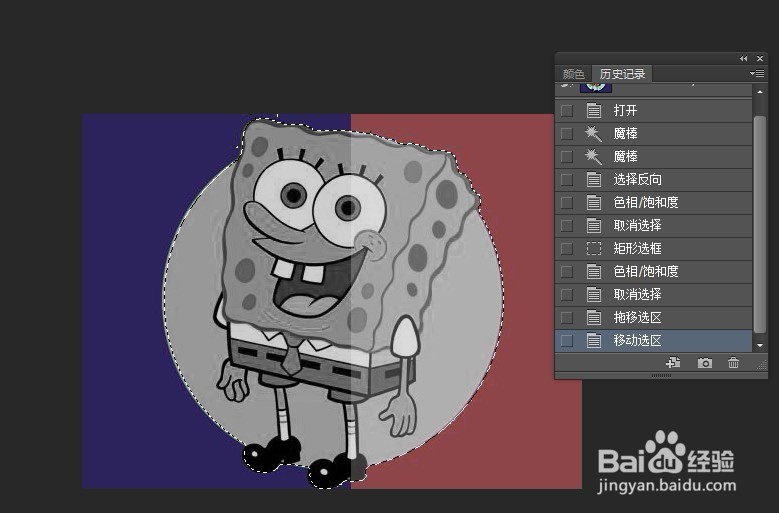The height and width of the screenshot is (513, 779).
Task: Select the highlighted 移动选区 state
Action: [653, 341]
